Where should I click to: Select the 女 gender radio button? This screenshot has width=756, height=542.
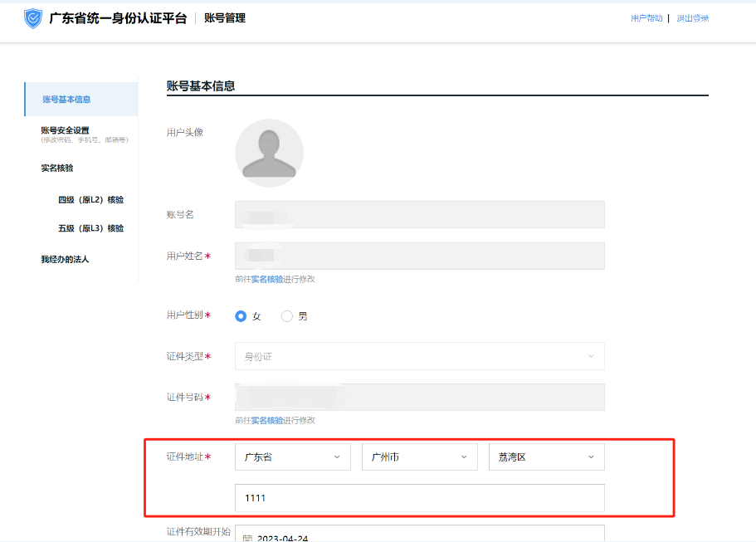(x=240, y=316)
